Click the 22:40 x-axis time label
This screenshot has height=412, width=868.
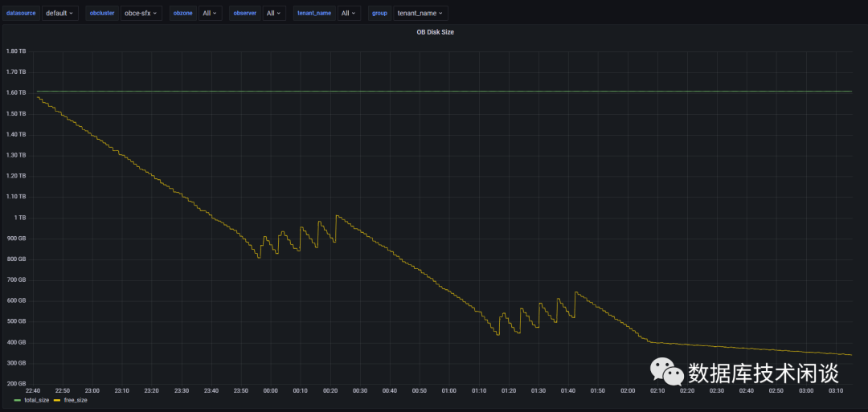pos(33,390)
